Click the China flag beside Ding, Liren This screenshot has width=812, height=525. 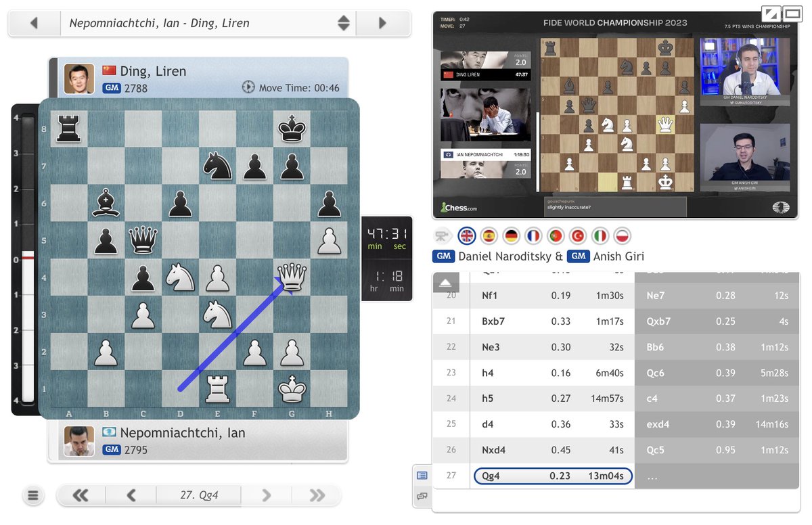(110, 71)
